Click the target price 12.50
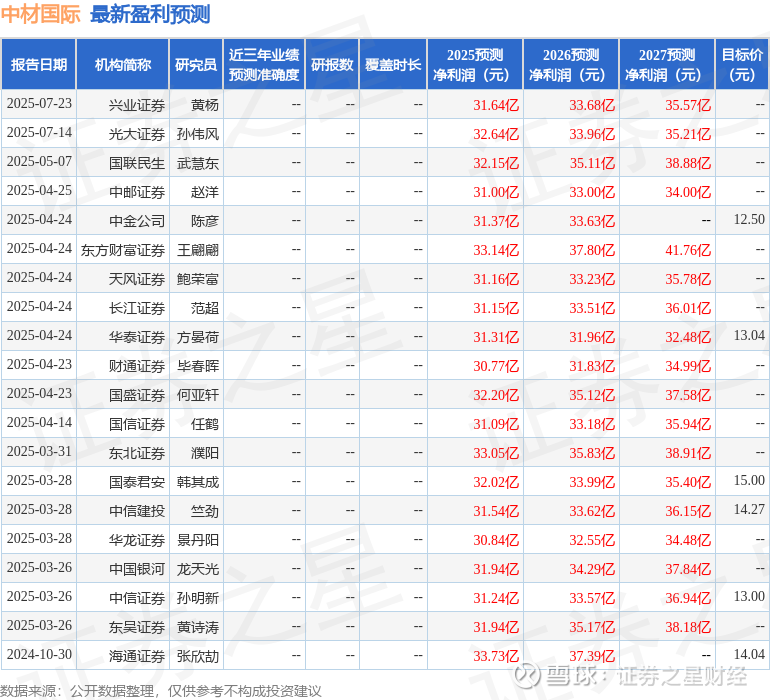 [x=749, y=219]
